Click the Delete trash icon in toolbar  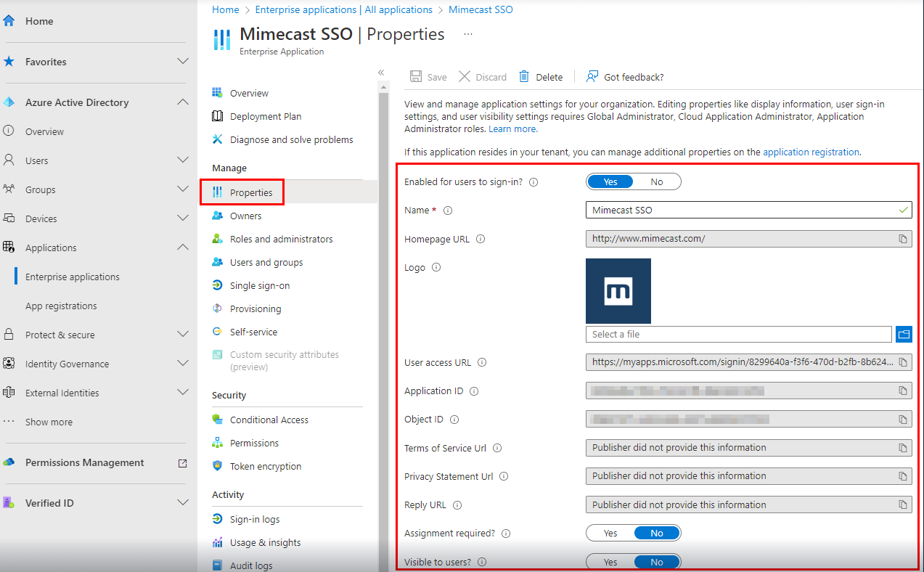(523, 77)
